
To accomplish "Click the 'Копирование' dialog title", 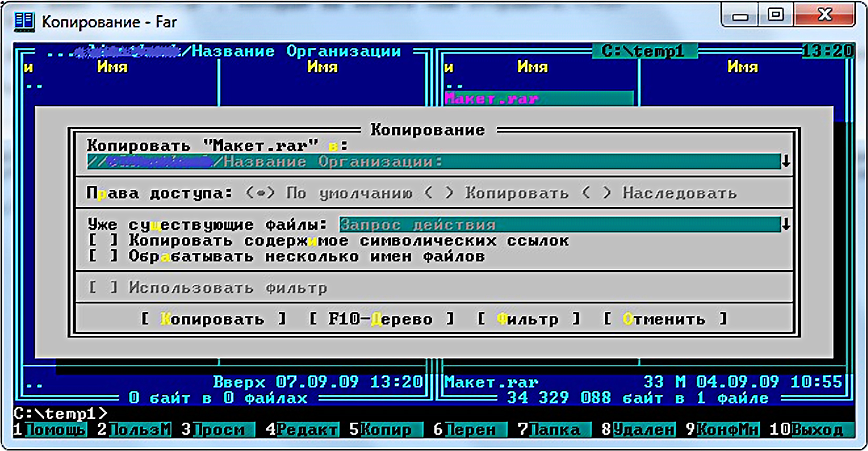I will (428, 130).
